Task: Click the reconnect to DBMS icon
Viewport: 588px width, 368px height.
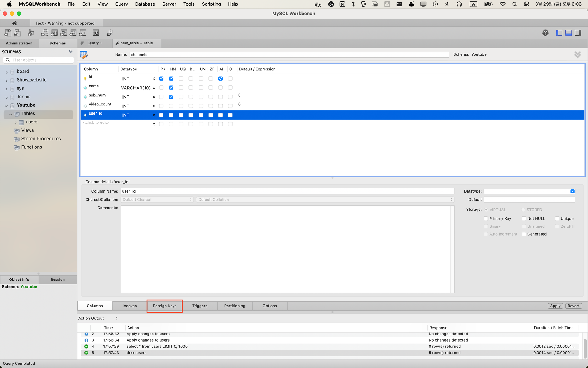Action: [109, 33]
